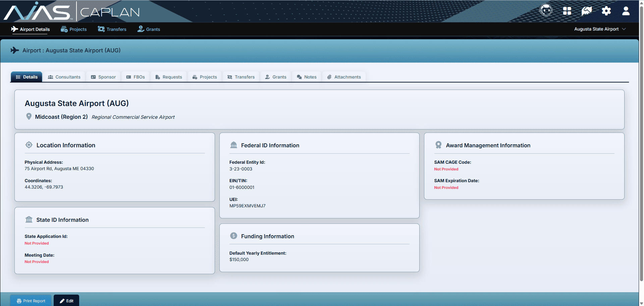Open the Sponsor tab

pos(103,77)
